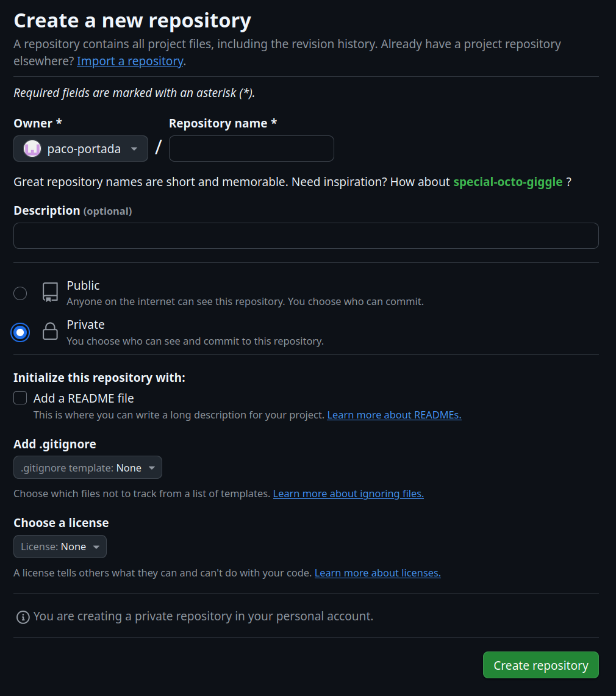Expand the License: None dropdown

point(60,547)
